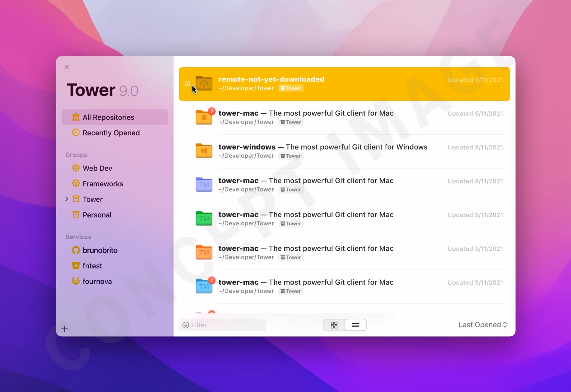Click the Bitbucket icon for fntest
The height and width of the screenshot is (392, 571).
tap(76, 266)
